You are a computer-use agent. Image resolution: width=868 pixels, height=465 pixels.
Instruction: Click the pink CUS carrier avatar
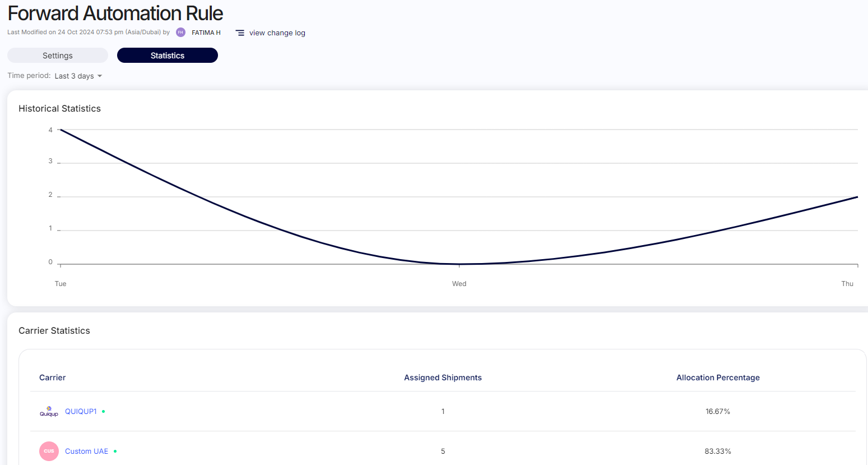pyautogui.click(x=49, y=451)
